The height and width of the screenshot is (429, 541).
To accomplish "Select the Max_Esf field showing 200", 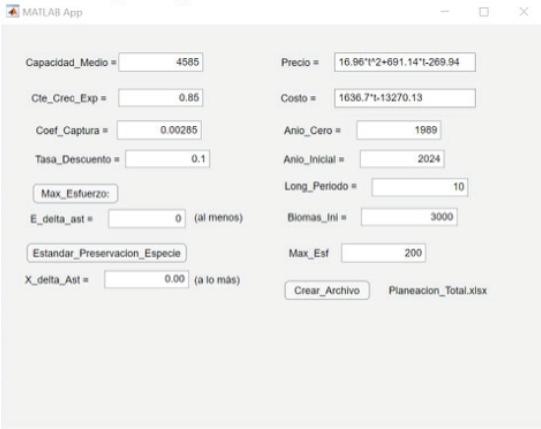I will click(384, 253).
